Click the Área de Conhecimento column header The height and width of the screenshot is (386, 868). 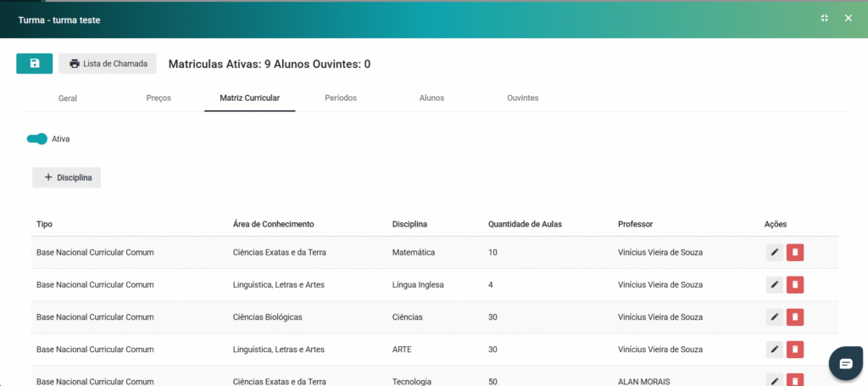click(274, 224)
